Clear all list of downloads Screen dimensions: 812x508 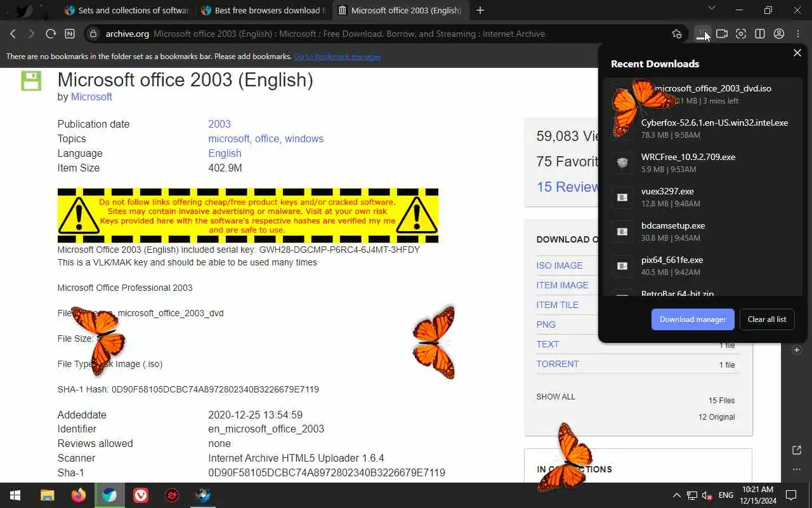767,319
